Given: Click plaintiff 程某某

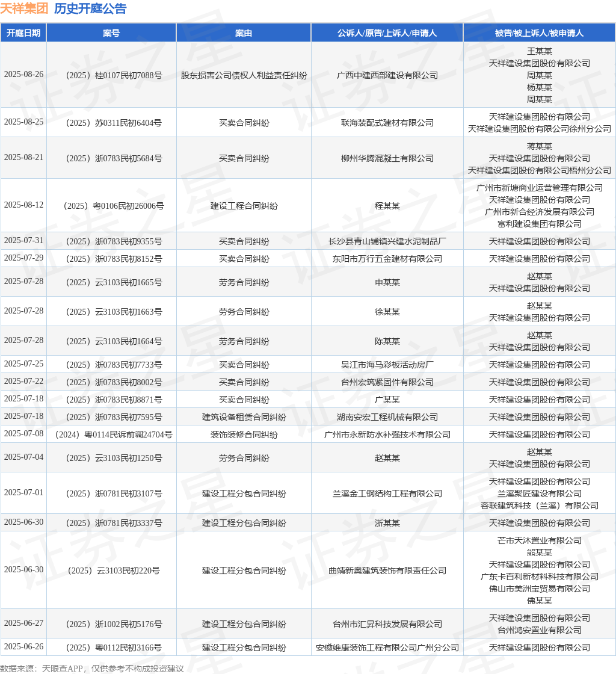Looking at the screenshot, I should [387, 206].
